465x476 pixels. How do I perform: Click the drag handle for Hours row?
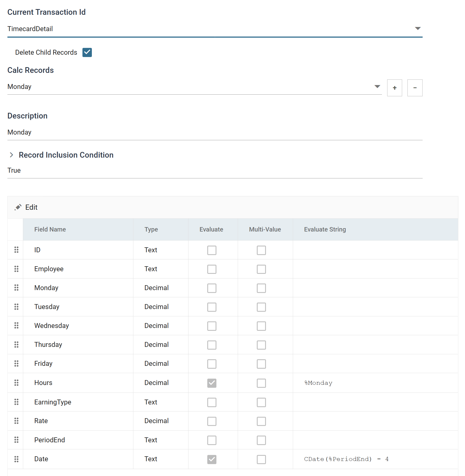pos(16,383)
